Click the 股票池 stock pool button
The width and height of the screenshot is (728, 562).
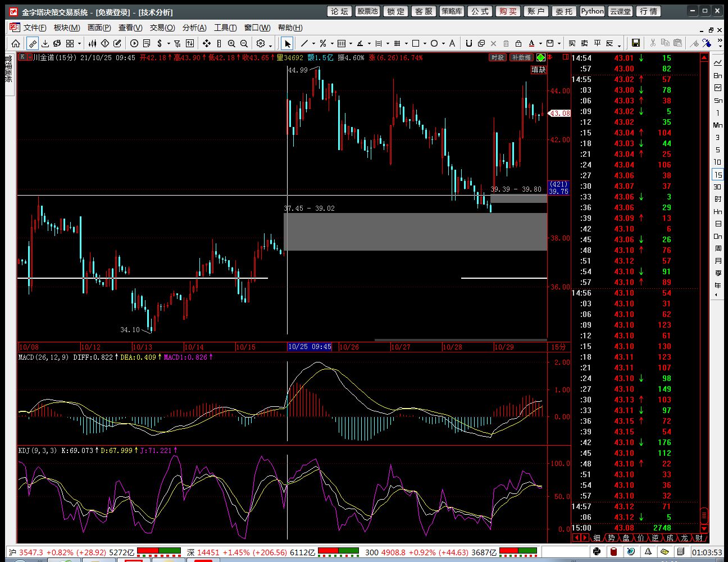tap(368, 11)
